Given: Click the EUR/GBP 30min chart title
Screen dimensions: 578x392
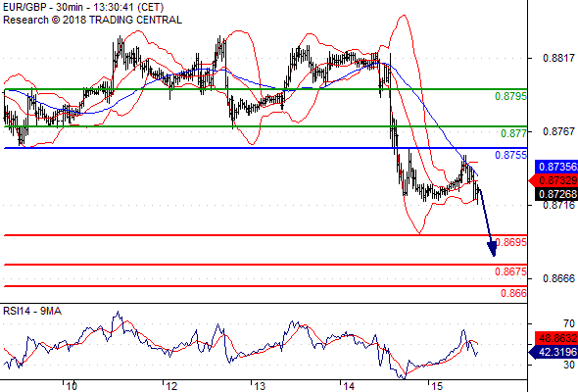Looking at the screenshot, I should pos(83,7).
